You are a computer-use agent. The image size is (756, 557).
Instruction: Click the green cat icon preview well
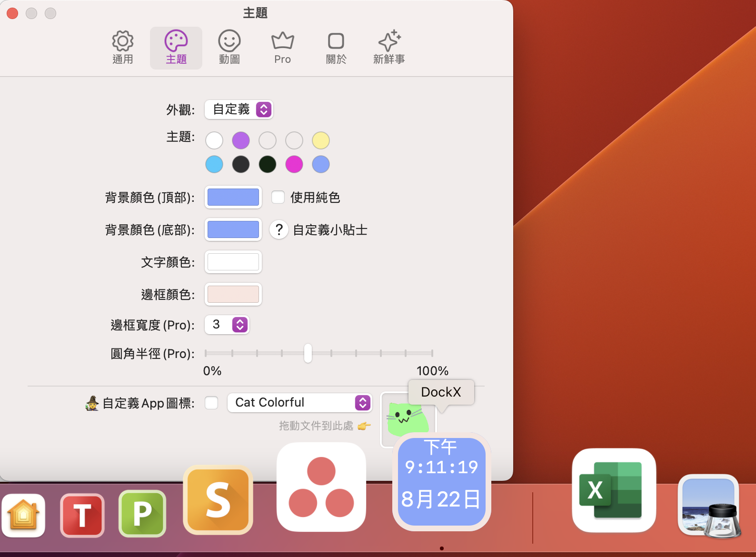tap(408, 419)
